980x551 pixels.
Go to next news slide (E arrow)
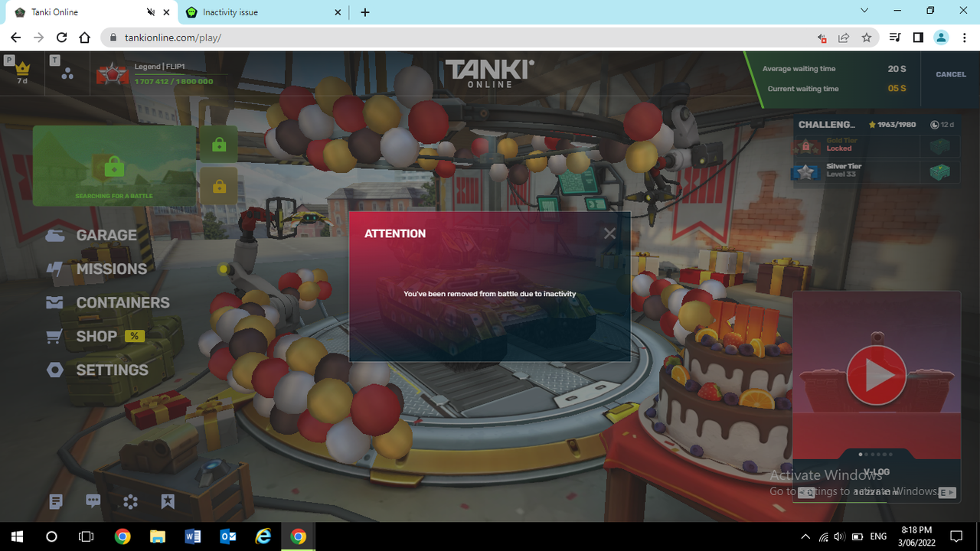pyautogui.click(x=947, y=493)
